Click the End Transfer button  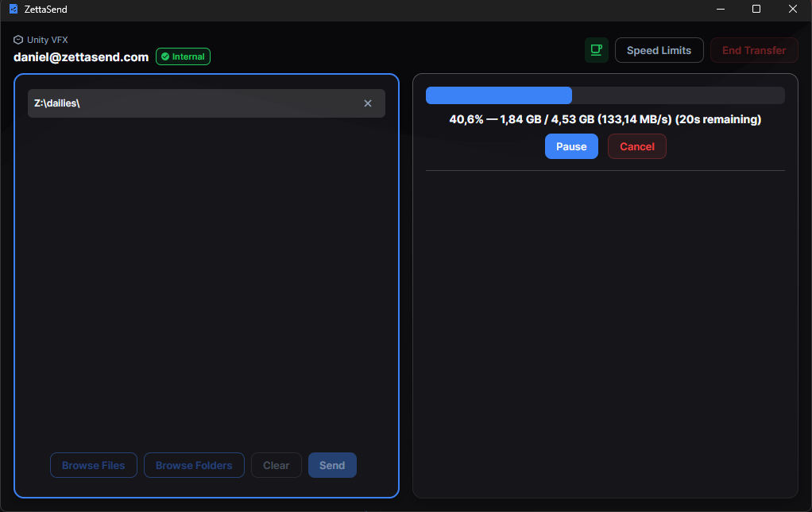[x=753, y=50]
